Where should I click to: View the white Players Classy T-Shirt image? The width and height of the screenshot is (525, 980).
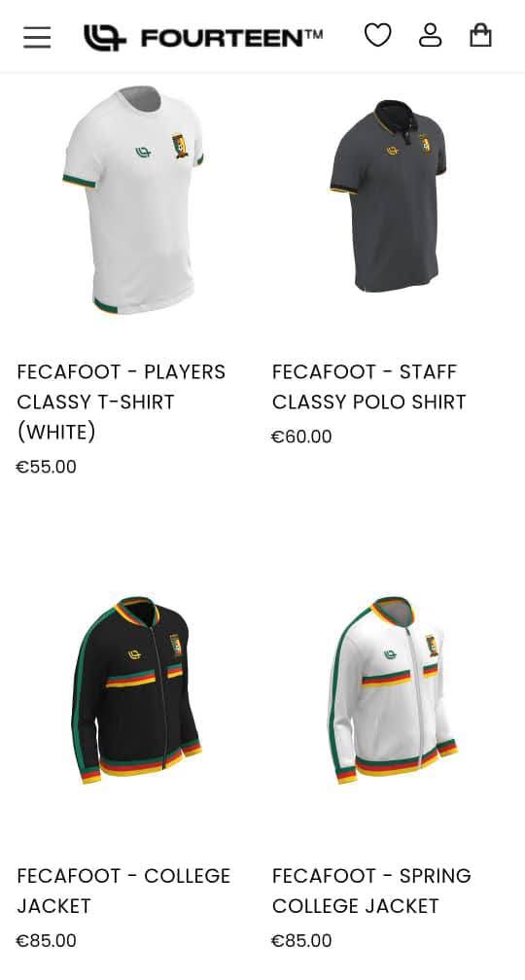point(132,200)
